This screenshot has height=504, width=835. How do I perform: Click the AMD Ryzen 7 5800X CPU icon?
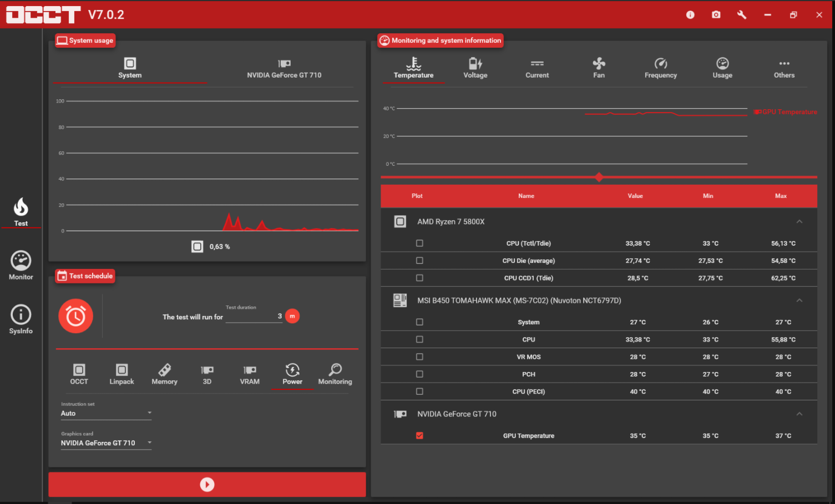(400, 221)
